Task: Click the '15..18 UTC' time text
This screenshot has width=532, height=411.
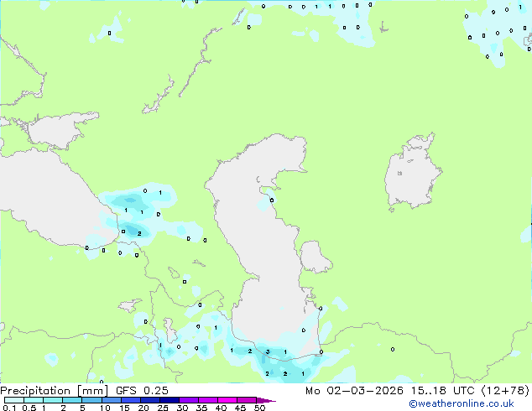Action: point(442,391)
